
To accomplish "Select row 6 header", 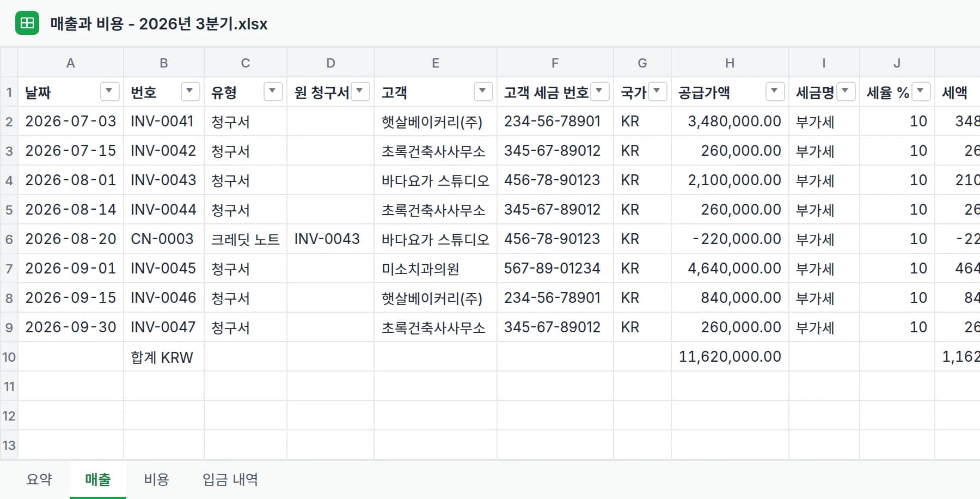I will tap(9, 239).
